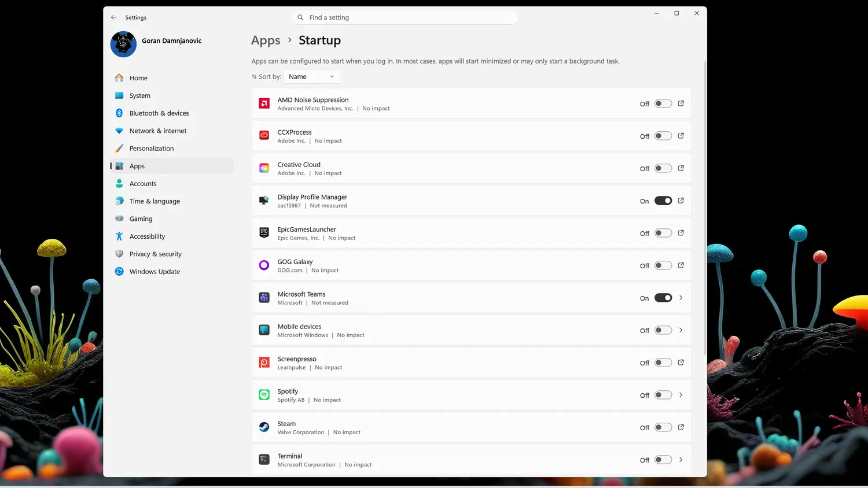Disable Display Profile Manager startup toggle
The height and width of the screenshot is (488, 868).
(663, 201)
